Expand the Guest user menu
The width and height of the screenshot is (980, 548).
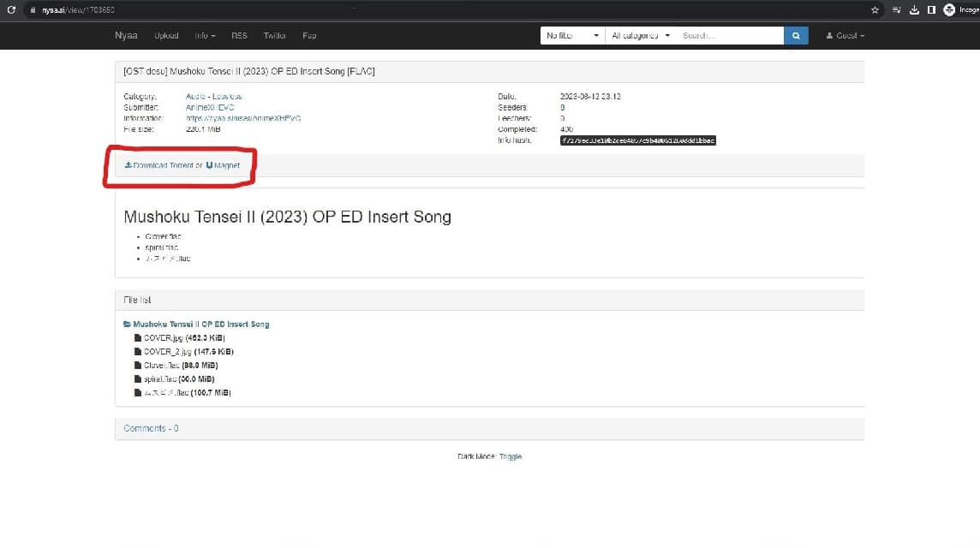(x=845, y=36)
